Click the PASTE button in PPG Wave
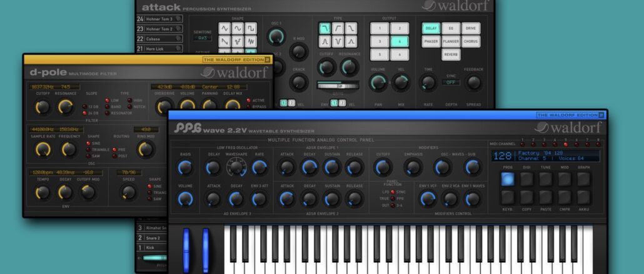 coord(546,197)
